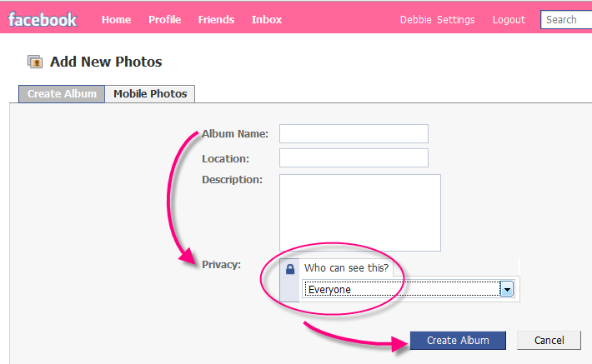Image resolution: width=592 pixels, height=364 pixels.
Task: Click inside the Description text area
Action: [x=359, y=212]
